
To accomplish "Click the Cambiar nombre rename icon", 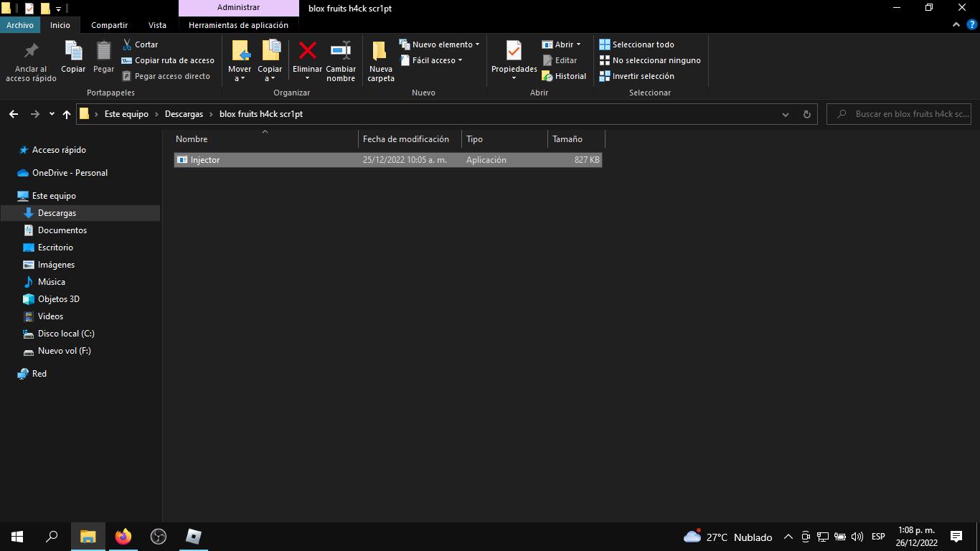I will pos(340,51).
